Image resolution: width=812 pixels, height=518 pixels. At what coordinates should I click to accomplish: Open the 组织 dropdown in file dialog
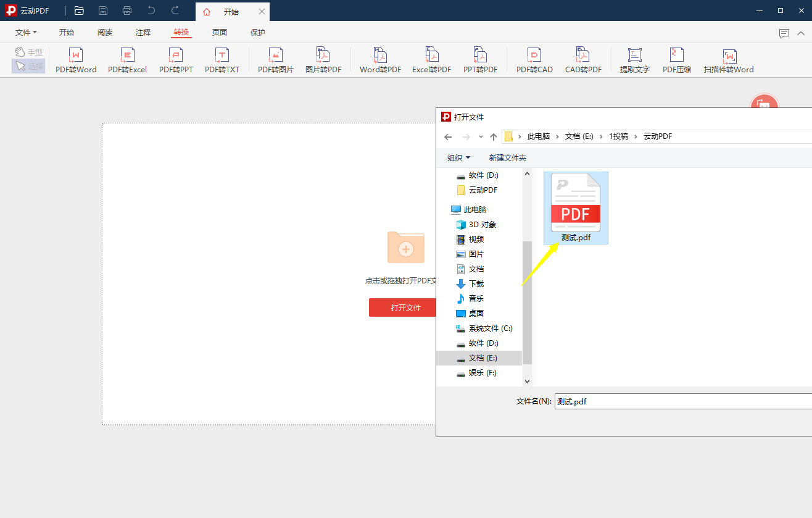tap(458, 158)
